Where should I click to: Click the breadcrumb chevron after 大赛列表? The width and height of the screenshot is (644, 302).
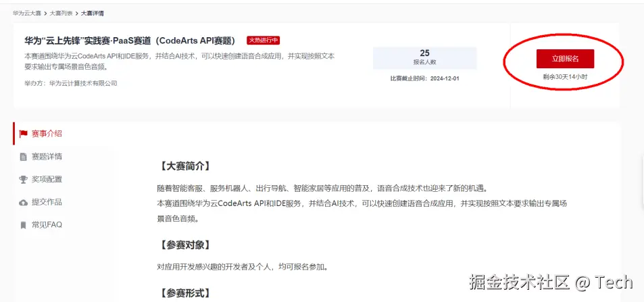point(77,14)
